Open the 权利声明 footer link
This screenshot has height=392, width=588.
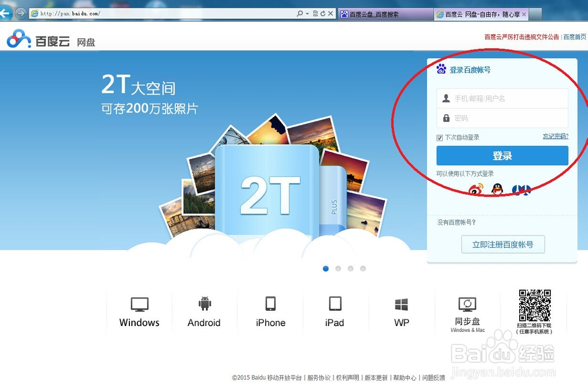pyautogui.click(x=348, y=377)
